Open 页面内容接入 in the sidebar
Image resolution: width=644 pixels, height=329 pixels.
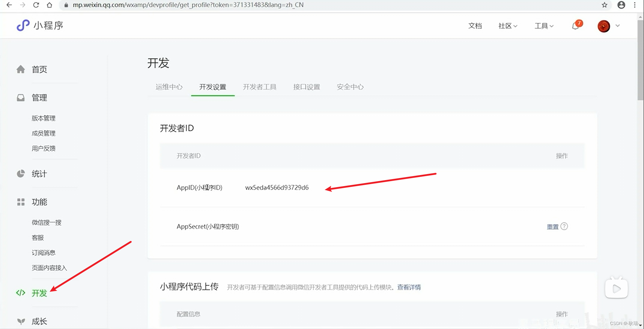49,268
